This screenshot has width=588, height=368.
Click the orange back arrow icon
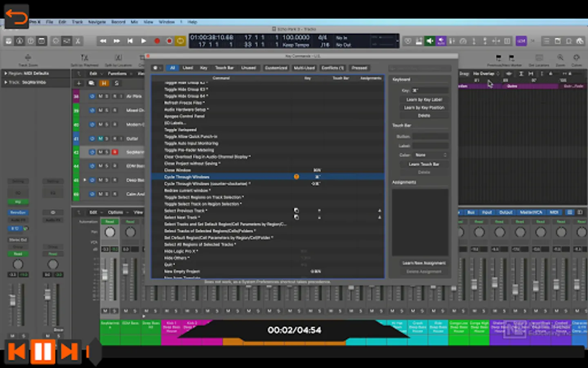(x=16, y=17)
